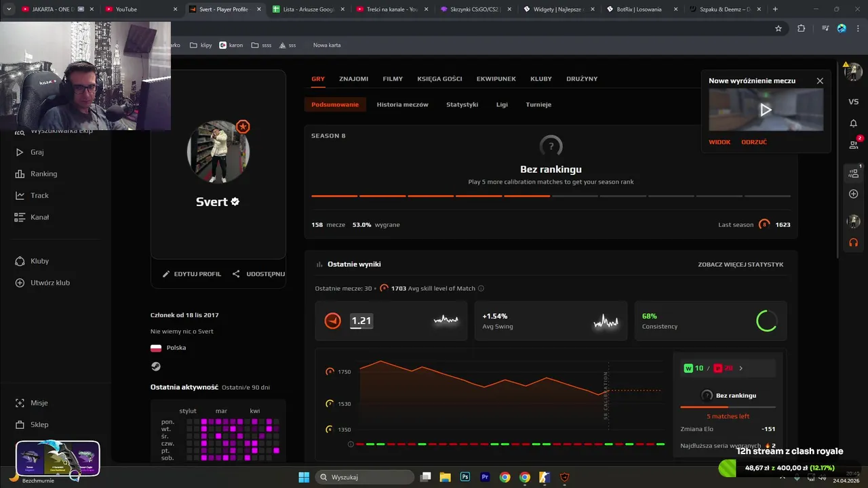
Task: Click info icon beside Avg skill level
Action: 481,288
